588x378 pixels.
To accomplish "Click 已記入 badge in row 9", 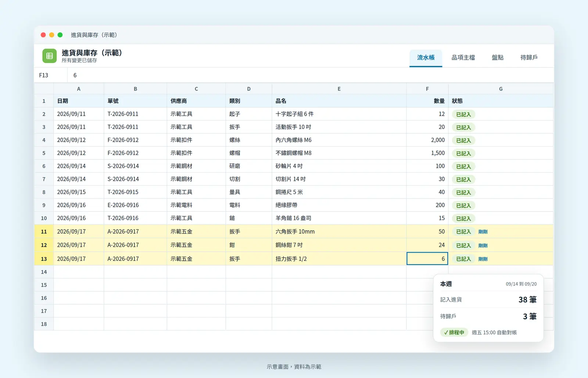I will tap(463, 205).
